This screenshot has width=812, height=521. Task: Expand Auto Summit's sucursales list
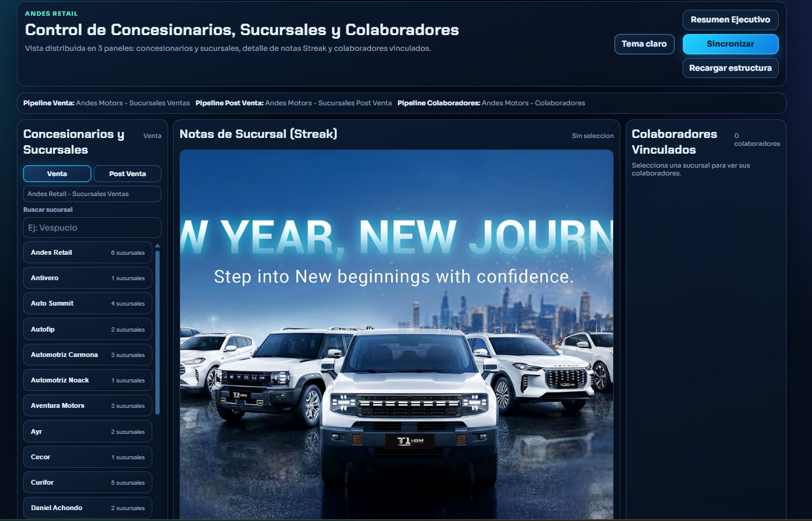click(x=87, y=303)
